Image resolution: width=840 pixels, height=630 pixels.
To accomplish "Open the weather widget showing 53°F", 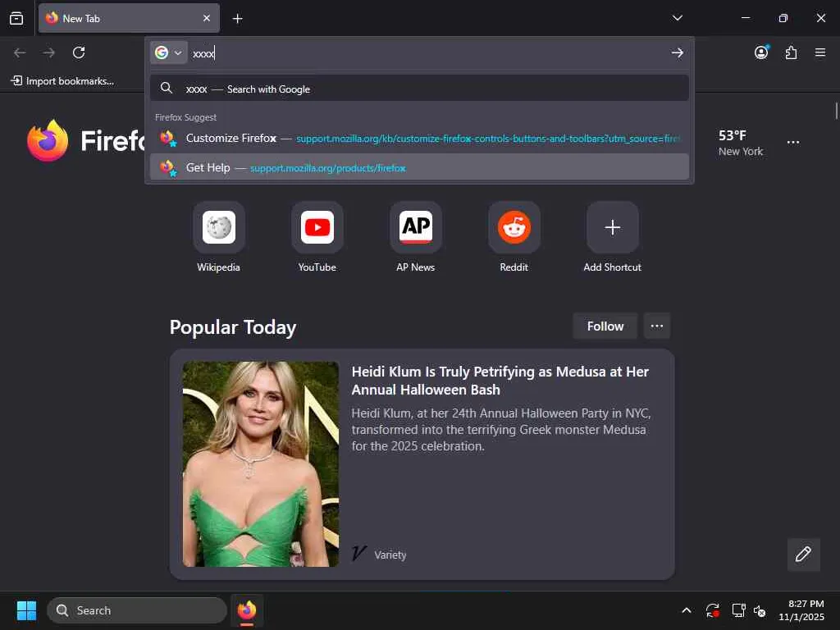I will pos(741,143).
